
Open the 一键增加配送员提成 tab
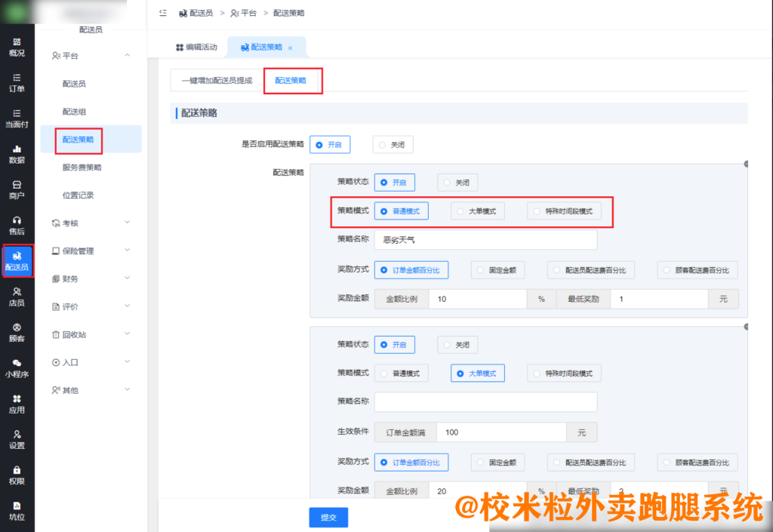click(217, 80)
